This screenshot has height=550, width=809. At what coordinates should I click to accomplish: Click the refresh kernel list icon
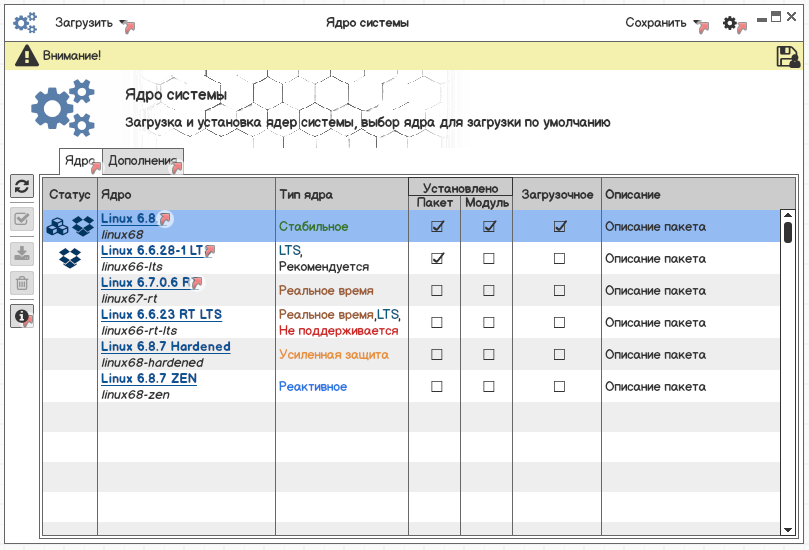click(x=22, y=187)
